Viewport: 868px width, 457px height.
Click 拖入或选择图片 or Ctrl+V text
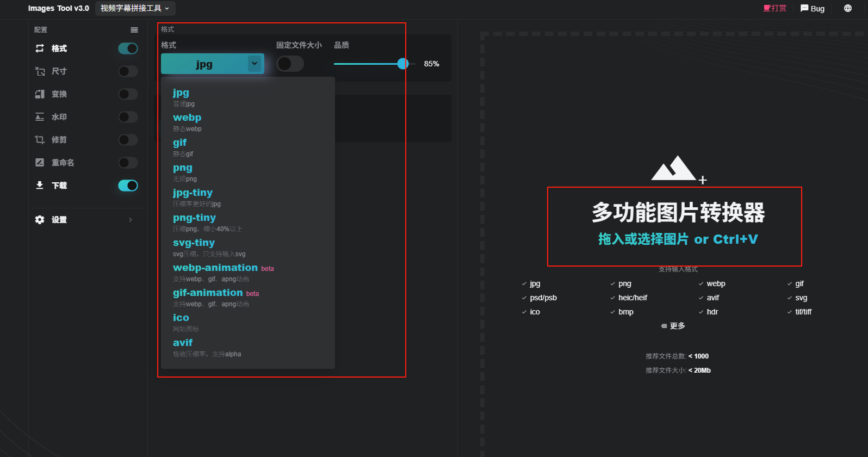pyautogui.click(x=678, y=239)
